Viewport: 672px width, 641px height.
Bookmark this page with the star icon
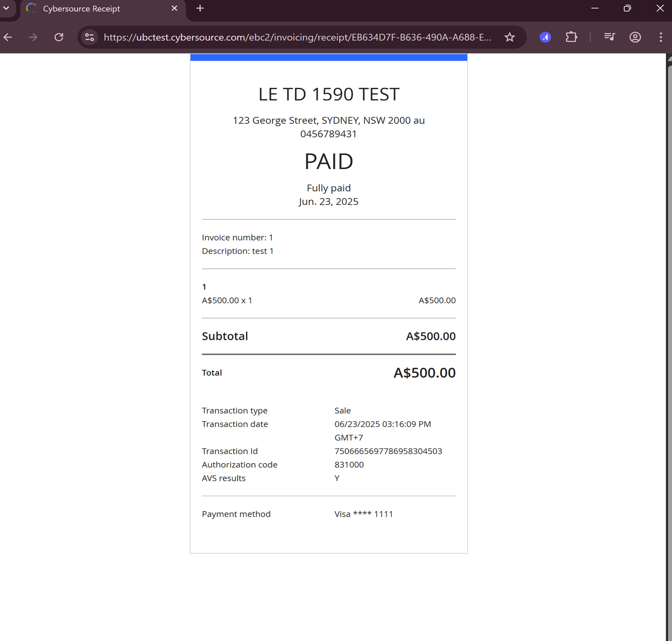coord(510,37)
